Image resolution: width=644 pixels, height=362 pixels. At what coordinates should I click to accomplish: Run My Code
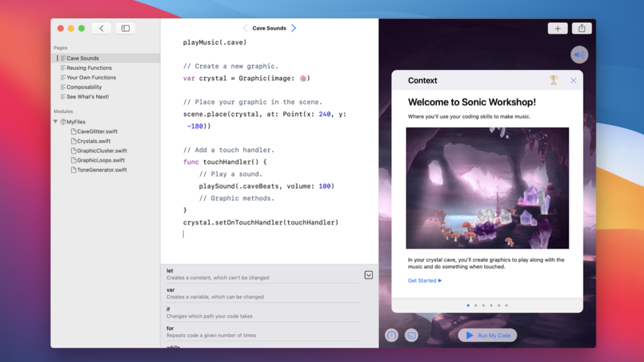tap(488, 335)
